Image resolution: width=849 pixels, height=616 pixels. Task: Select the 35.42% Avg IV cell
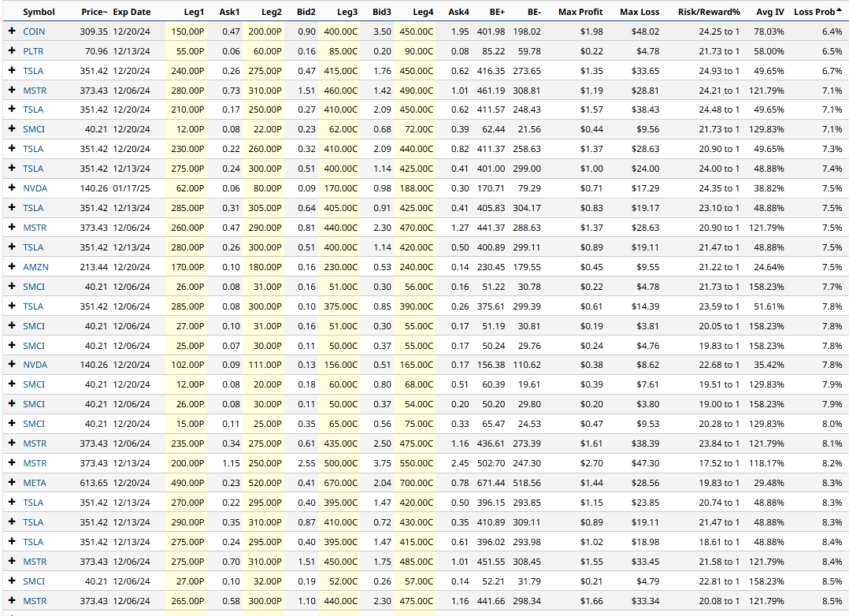click(x=769, y=365)
